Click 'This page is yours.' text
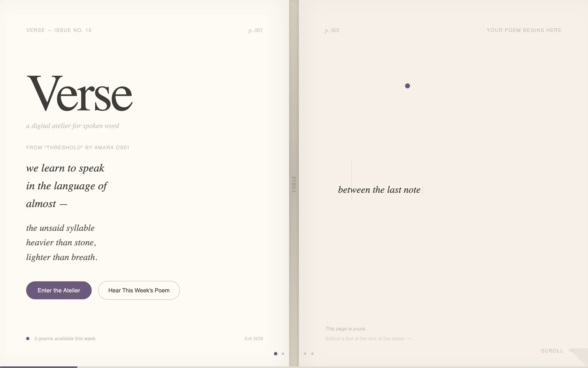The image size is (588, 368). point(345,329)
